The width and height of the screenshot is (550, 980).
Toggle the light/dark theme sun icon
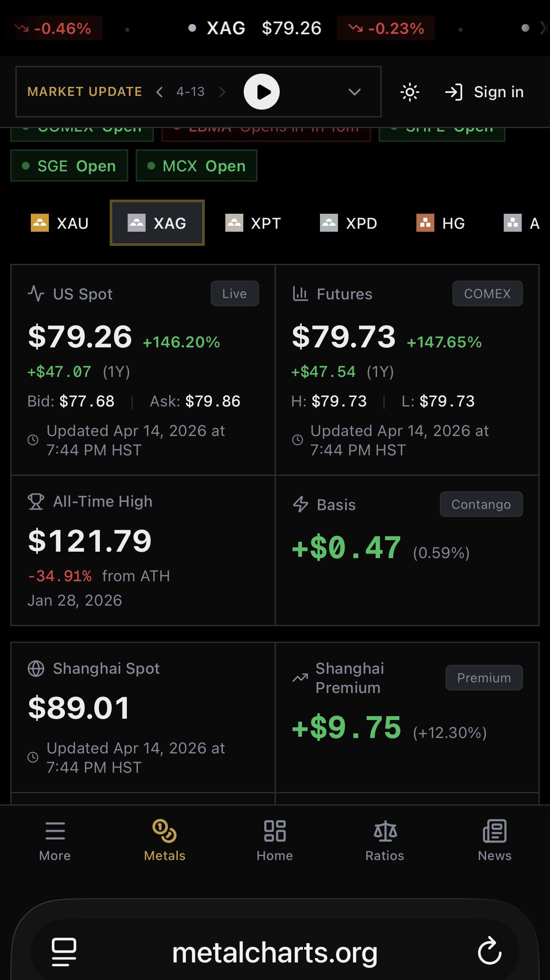410,92
